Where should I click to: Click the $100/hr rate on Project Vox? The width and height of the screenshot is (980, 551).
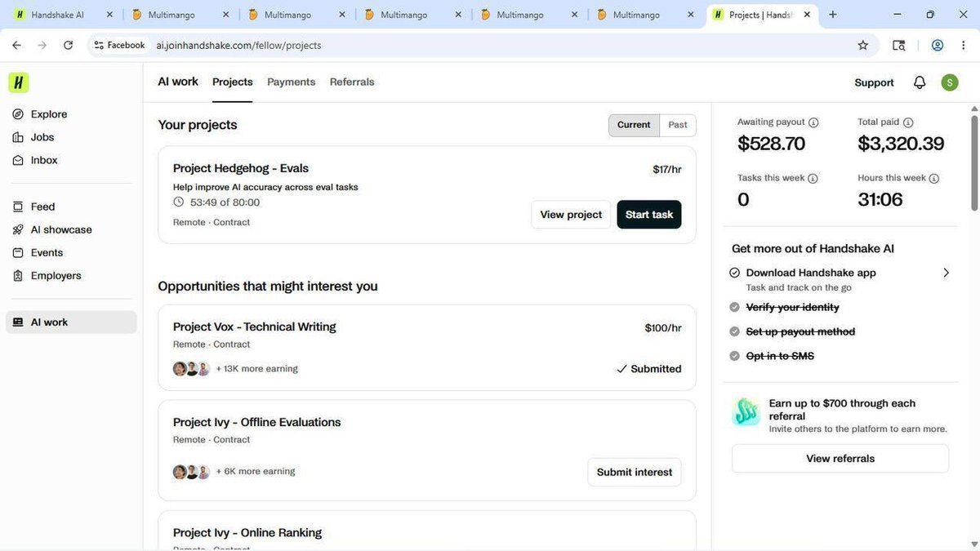[663, 328]
